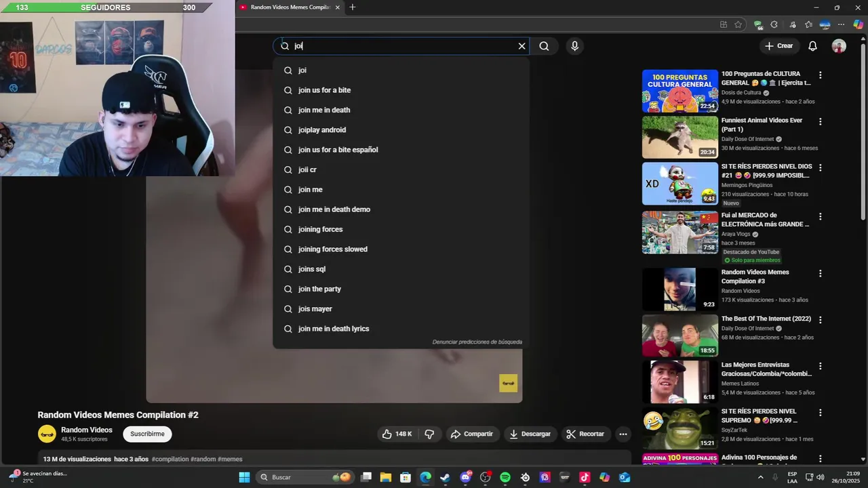This screenshot has width=868, height=488.
Task: Open YouTube notifications bell
Action: coord(812,46)
